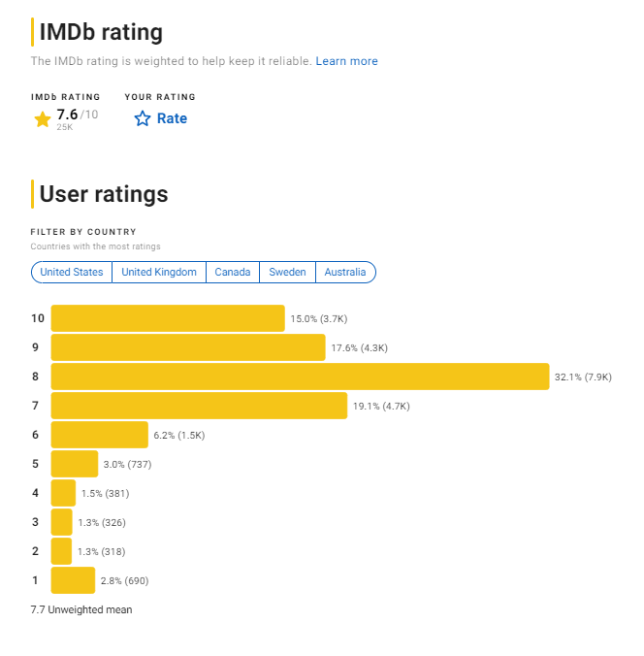Click the 4-star rating bar
Screen dimensions: 644x656
63,493
